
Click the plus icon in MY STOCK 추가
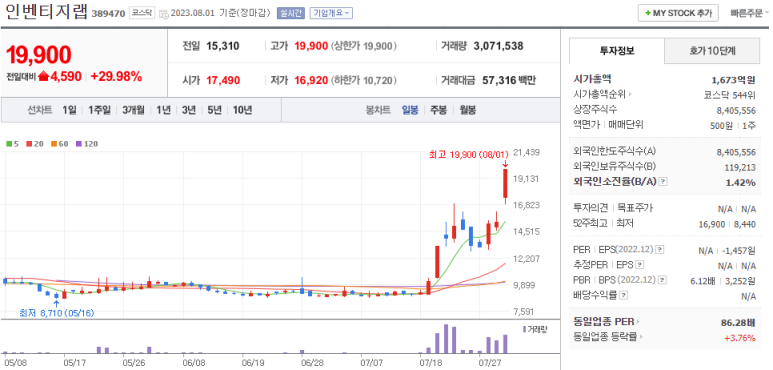tap(648, 13)
